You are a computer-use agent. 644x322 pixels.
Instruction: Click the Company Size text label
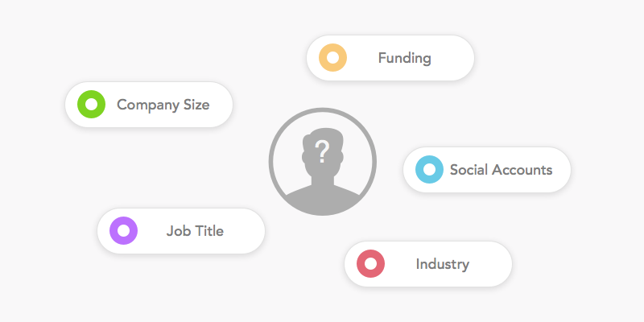[x=163, y=105]
